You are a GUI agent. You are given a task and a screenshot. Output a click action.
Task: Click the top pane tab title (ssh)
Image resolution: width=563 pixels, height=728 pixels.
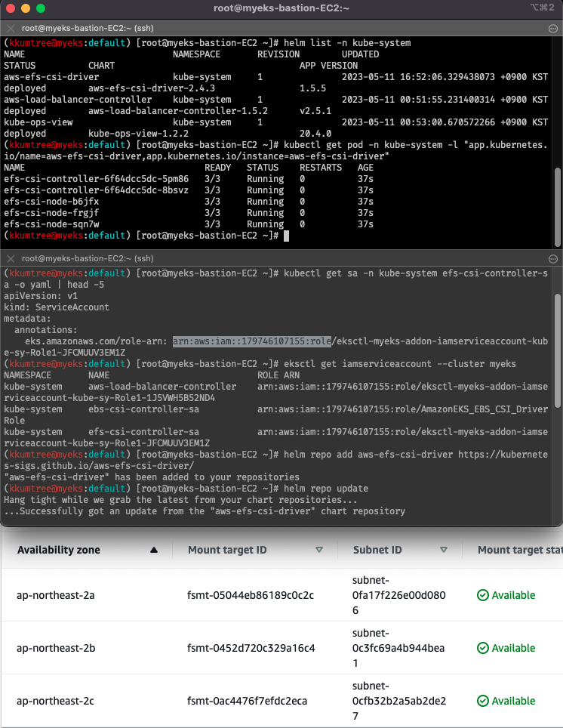point(88,29)
